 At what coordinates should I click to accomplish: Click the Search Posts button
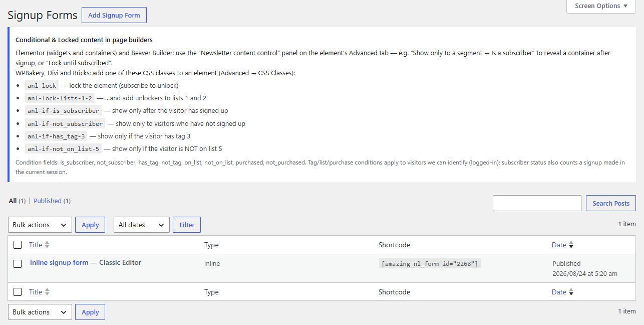[611, 203]
